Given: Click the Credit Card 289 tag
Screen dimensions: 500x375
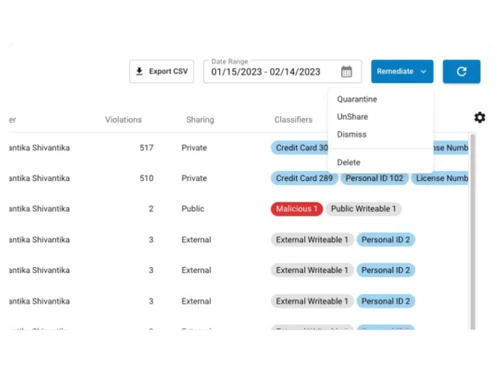Looking at the screenshot, I should point(304,178).
